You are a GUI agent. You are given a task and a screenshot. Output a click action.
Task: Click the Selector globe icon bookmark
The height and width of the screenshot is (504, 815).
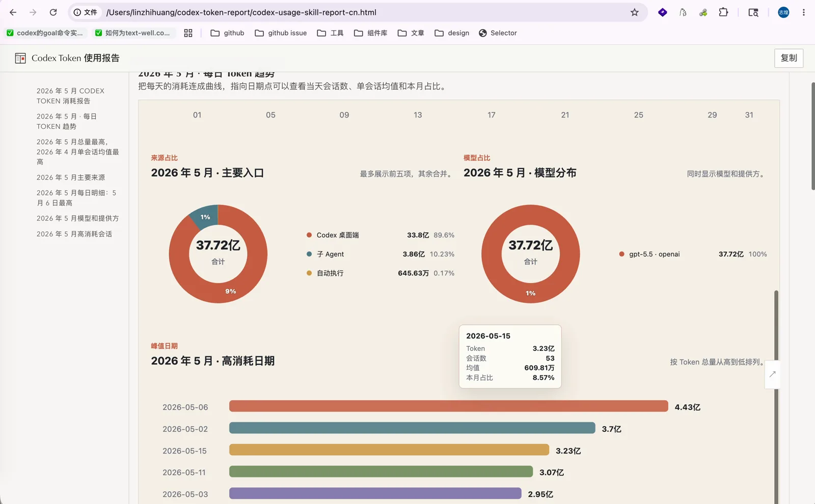pos(483,33)
